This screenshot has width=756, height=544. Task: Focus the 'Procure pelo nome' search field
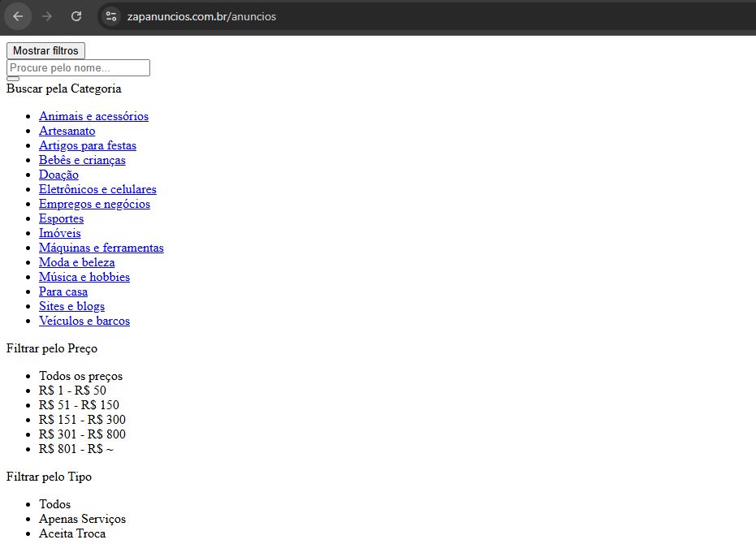tap(78, 68)
